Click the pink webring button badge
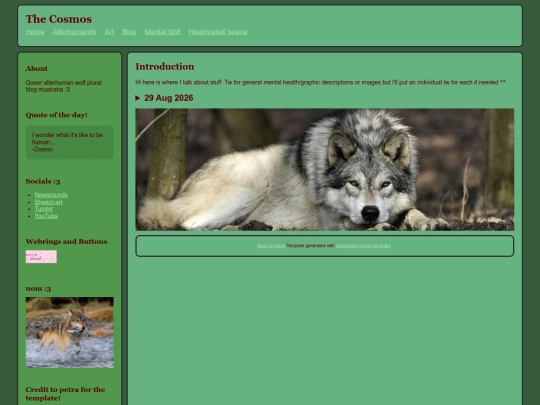540x405 pixels. (41, 257)
